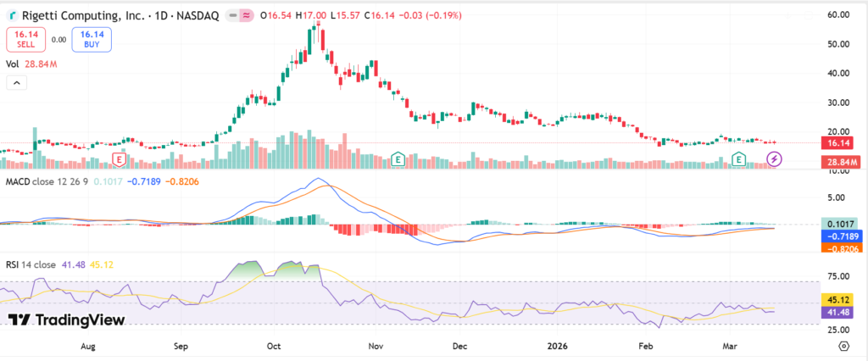Select the MACD close 12 26 9 legend
The width and height of the screenshot is (868, 361).
click(42, 180)
